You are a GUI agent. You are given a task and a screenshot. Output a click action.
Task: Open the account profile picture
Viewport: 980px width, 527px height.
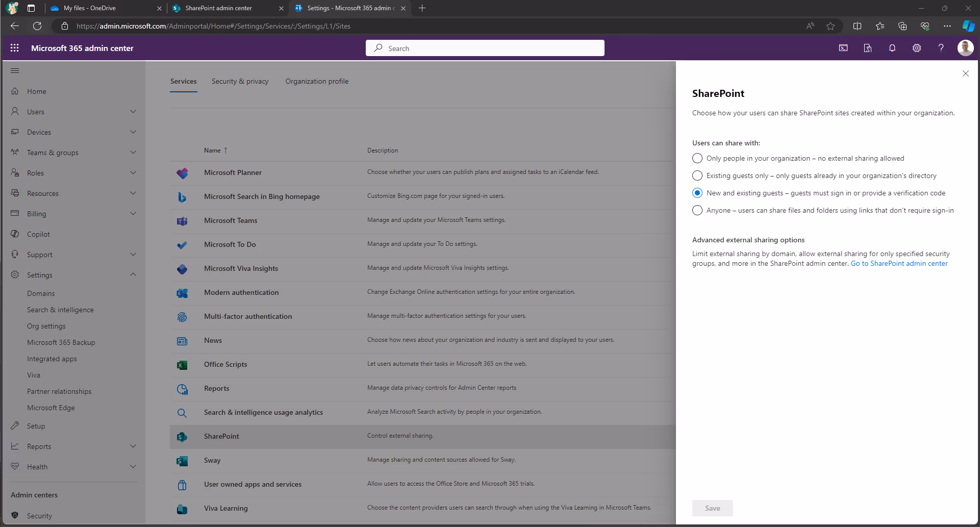(x=965, y=48)
